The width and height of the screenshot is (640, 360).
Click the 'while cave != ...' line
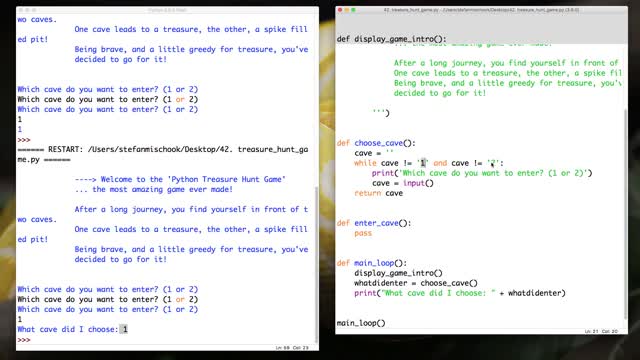click(x=429, y=163)
